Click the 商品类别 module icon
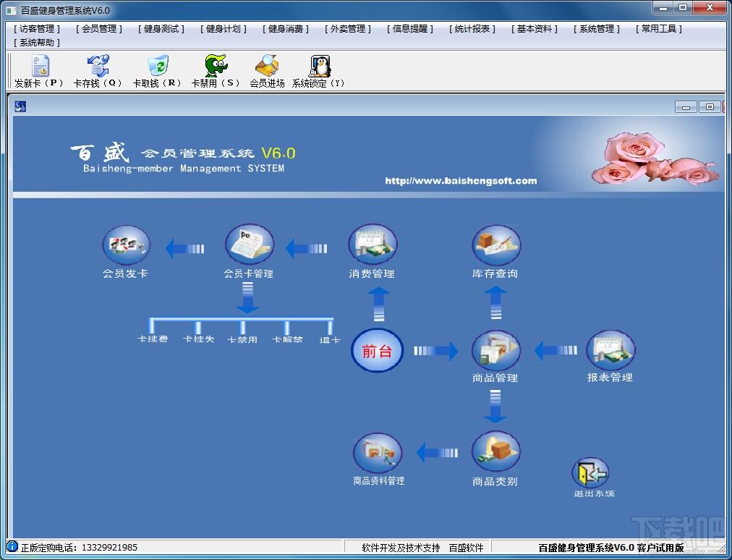 pyautogui.click(x=495, y=452)
